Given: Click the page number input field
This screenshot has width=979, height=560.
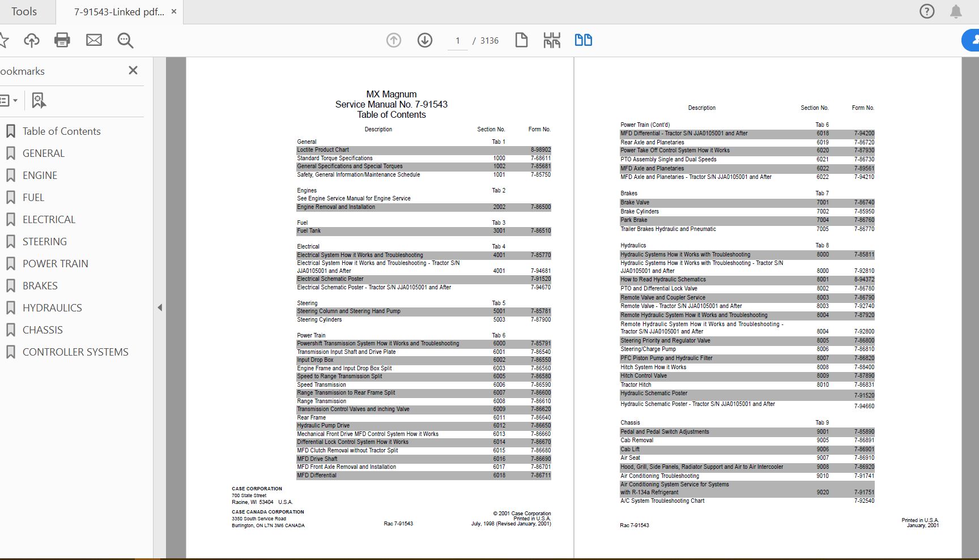Looking at the screenshot, I should [458, 40].
